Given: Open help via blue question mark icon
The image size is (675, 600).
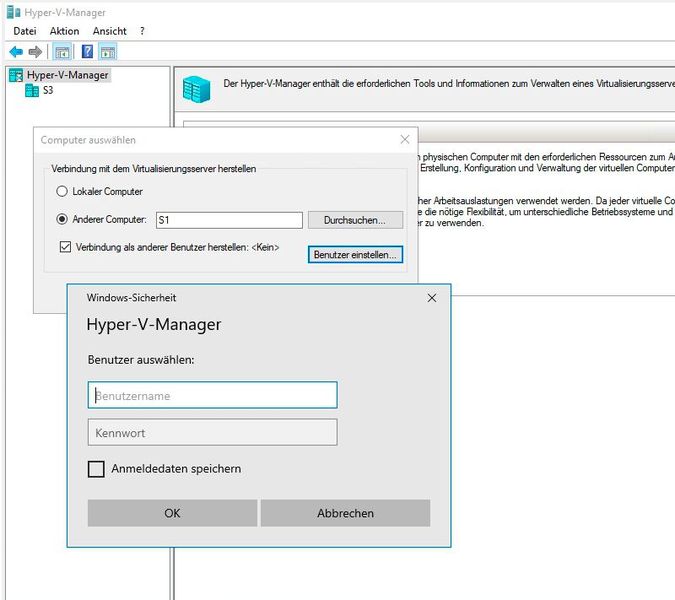Looking at the screenshot, I should (x=87, y=52).
